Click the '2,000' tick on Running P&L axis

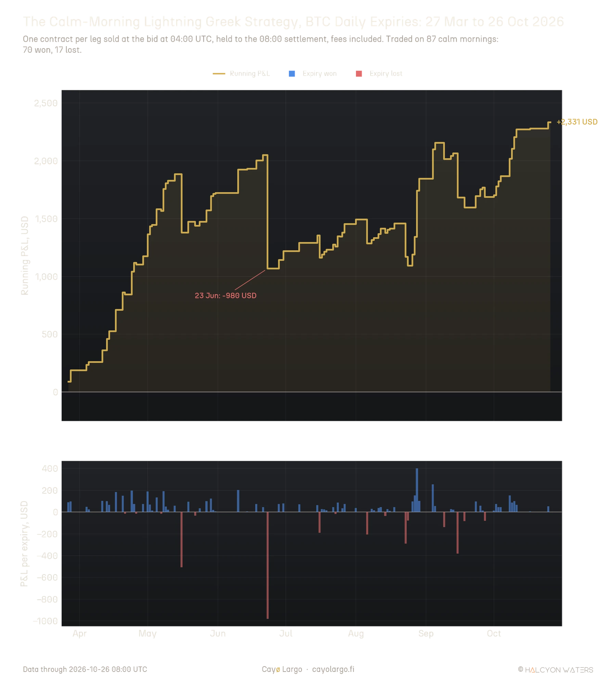pyautogui.click(x=46, y=161)
